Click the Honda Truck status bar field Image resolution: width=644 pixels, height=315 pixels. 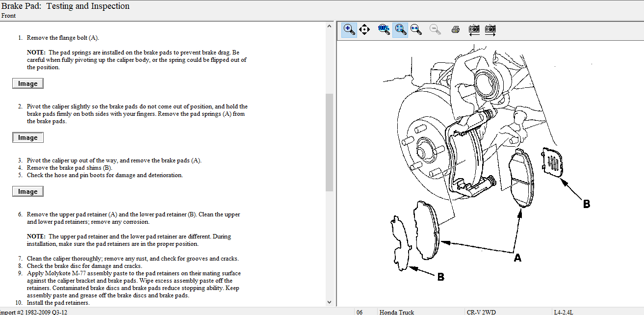click(396, 312)
